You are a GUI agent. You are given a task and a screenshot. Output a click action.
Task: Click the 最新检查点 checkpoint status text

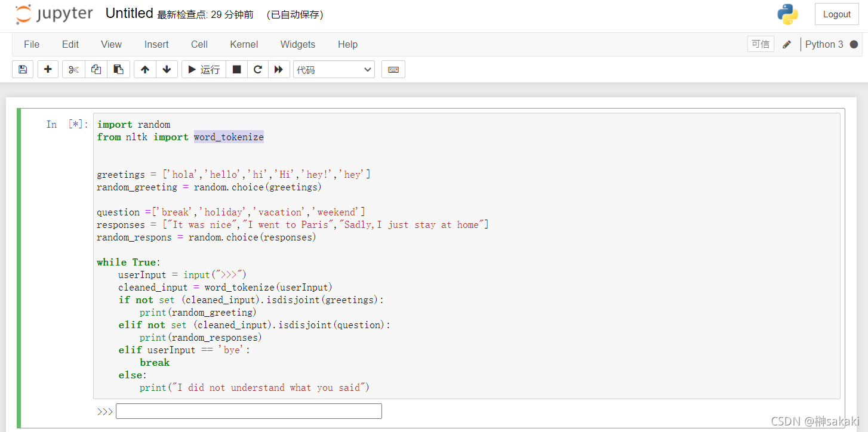tap(205, 15)
